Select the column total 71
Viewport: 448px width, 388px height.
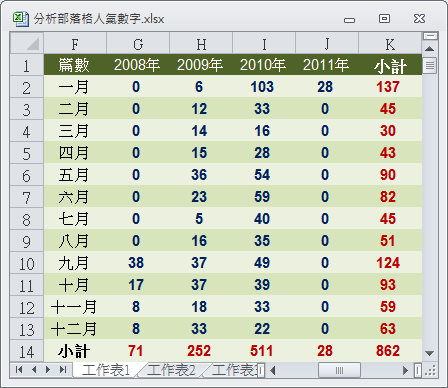(138, 351)
